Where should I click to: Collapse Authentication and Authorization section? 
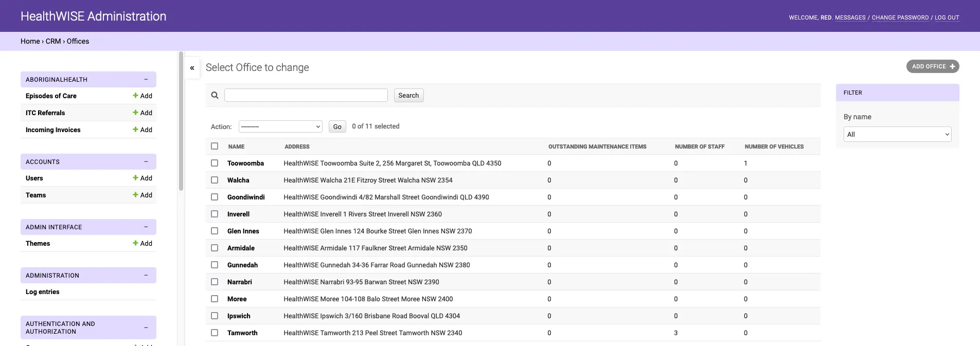click(x=146, y=327)
